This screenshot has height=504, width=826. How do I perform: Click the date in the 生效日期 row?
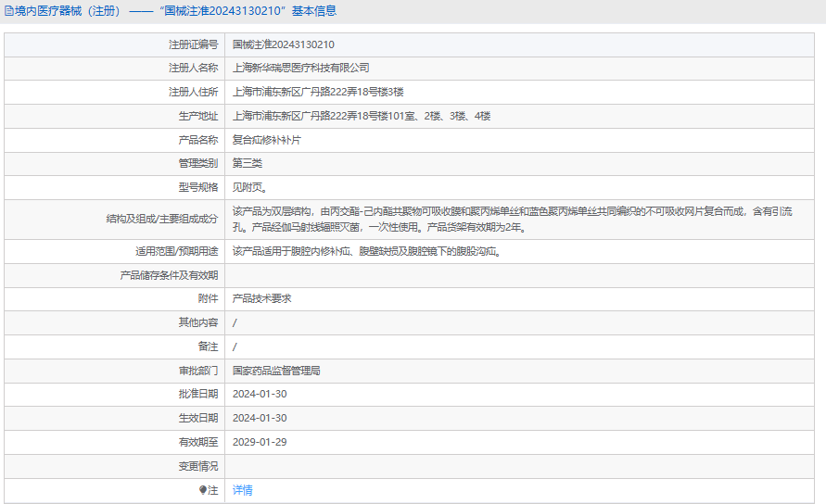click(260, 418)
